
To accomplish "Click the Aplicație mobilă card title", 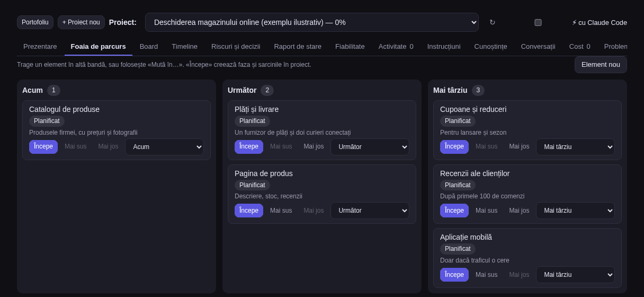I will [466, 237].
